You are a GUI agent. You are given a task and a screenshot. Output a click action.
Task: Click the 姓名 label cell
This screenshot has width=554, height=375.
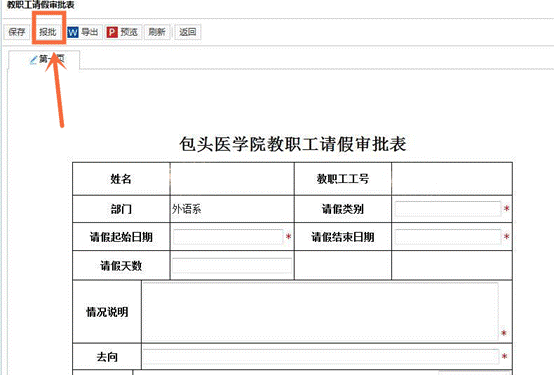point(121,179)
